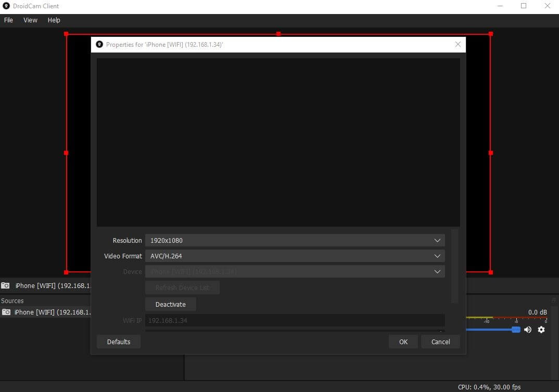Screen dimensions: 559x392
Task: Open the View menu
Action: (30, 20)
